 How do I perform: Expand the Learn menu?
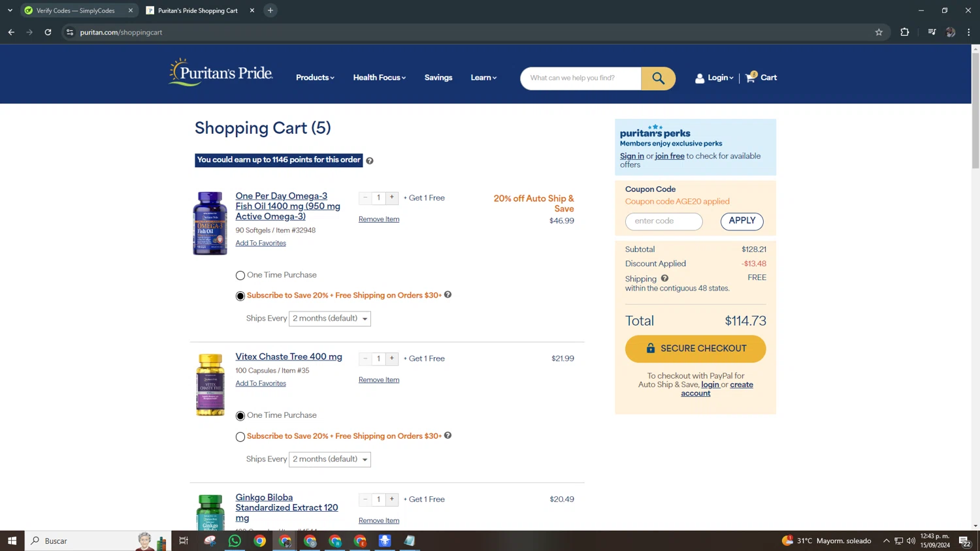pos(483,78)
